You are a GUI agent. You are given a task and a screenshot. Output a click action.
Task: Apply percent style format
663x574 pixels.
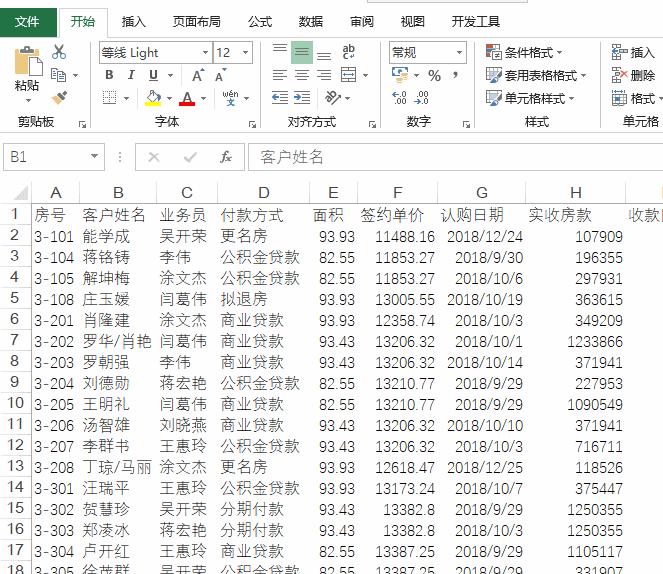(434, 76)
